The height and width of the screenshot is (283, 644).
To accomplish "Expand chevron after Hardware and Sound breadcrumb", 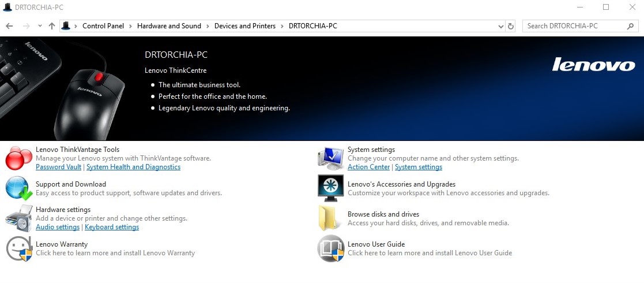I will pyautogui.click(x=208, y=26).
